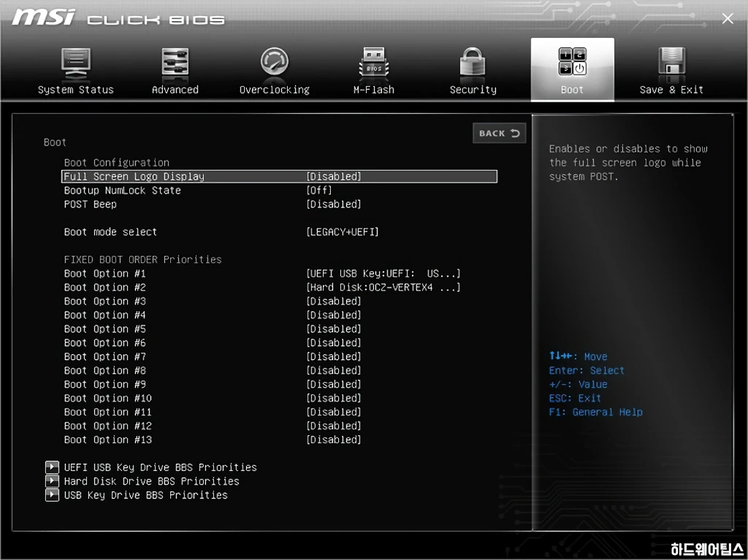748x560 pixels.
Task: Switch to System Status tab label
Action: click(76, 90)
